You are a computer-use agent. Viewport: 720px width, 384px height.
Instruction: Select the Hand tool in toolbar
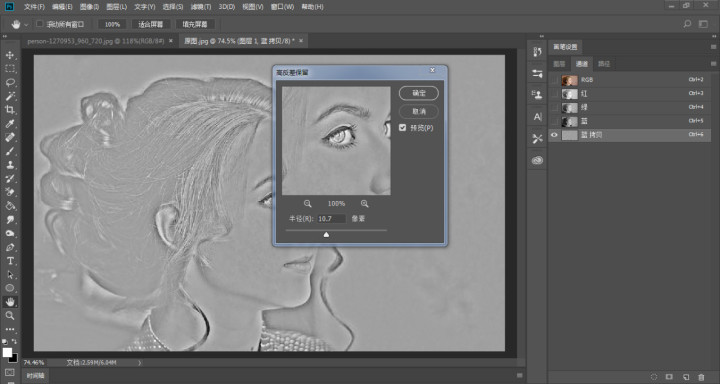(x=10, y=302)
